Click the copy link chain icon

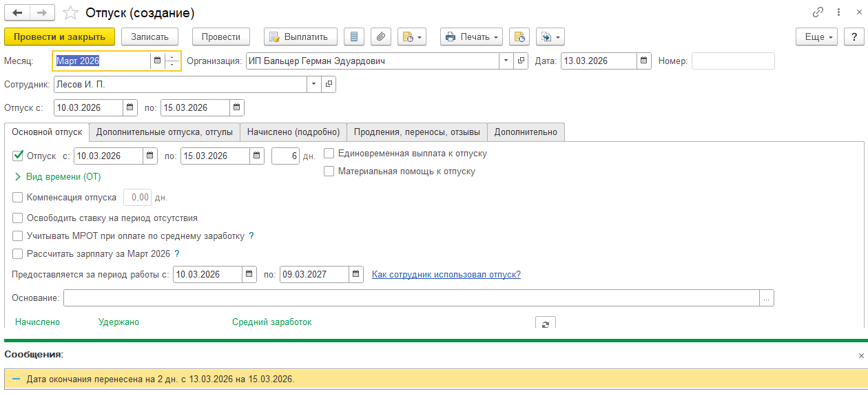pyautogui.click(x=818, y=12)
